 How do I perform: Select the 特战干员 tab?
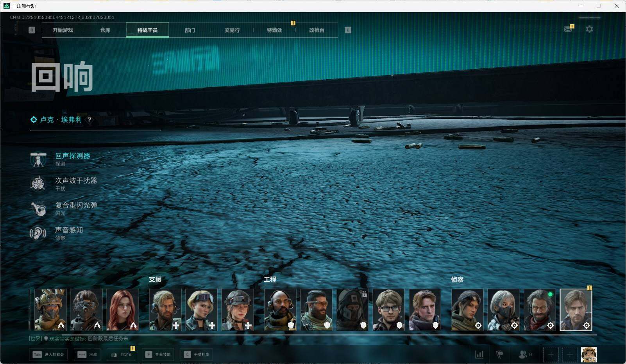click(147, 30)
